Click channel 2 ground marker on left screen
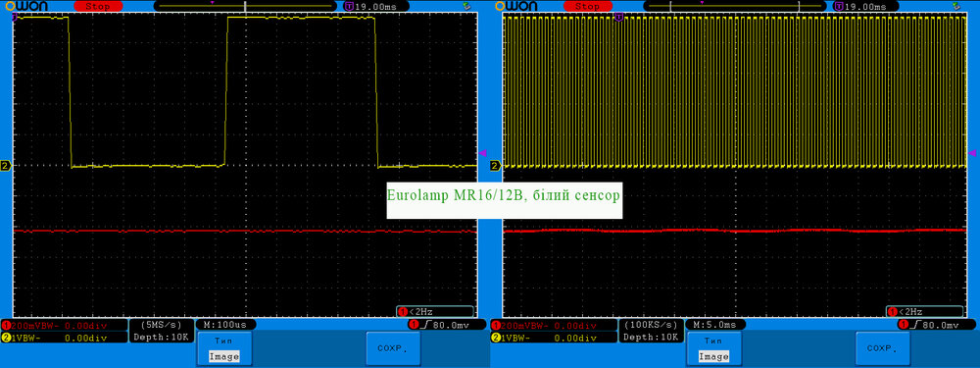 (6, 166)
